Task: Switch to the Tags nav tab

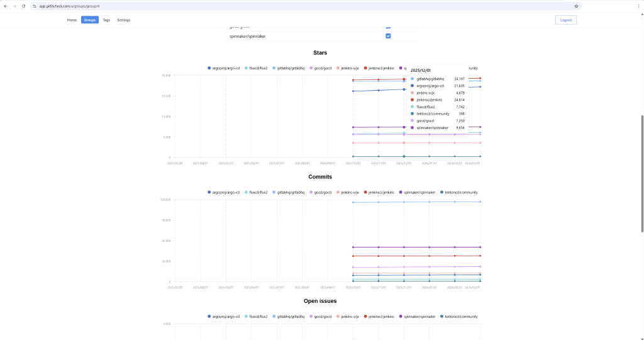Action: point(106,20)
